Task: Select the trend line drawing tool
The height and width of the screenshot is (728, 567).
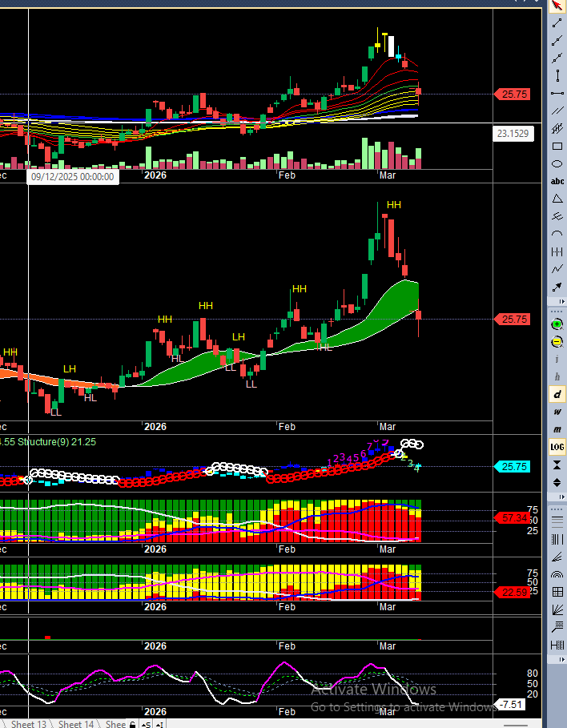Action: [x=557, y=24]
